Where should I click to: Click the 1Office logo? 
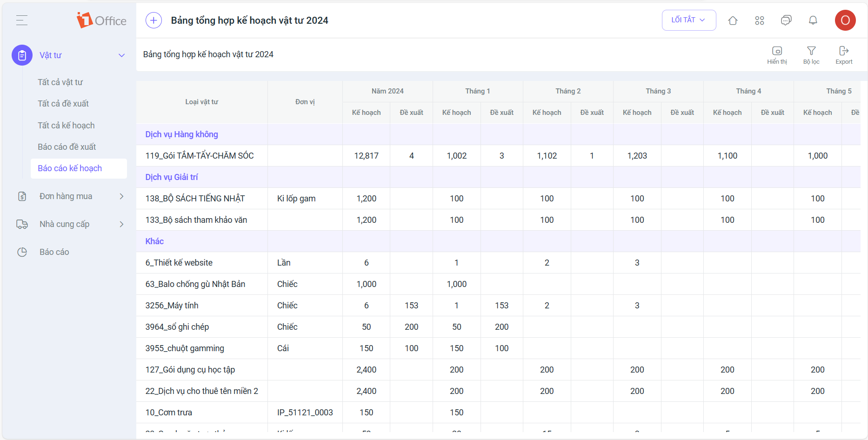(101, 20)
